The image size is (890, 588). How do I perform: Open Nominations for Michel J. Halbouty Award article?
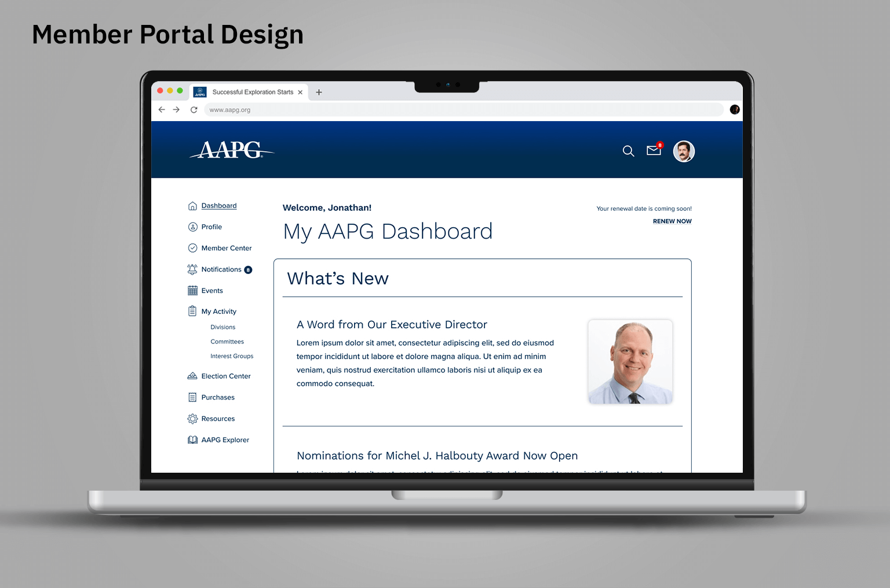click(437, 456)
